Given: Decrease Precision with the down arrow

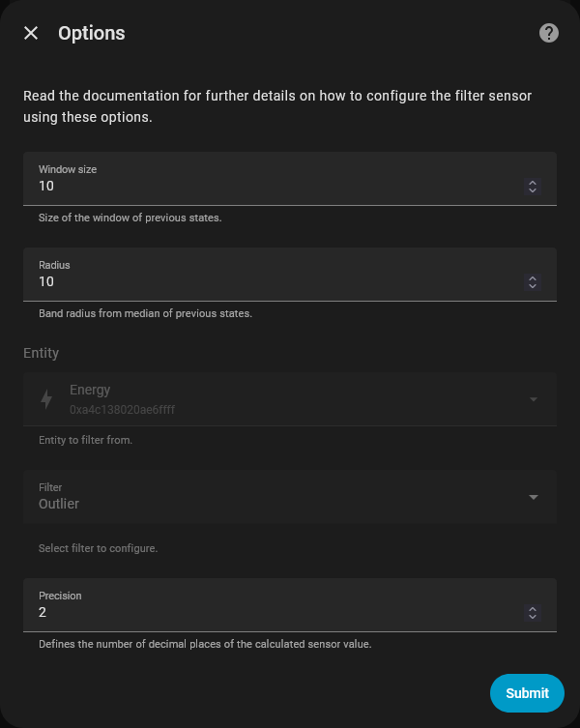Looking at the screenshot, I should coord(532,617).
